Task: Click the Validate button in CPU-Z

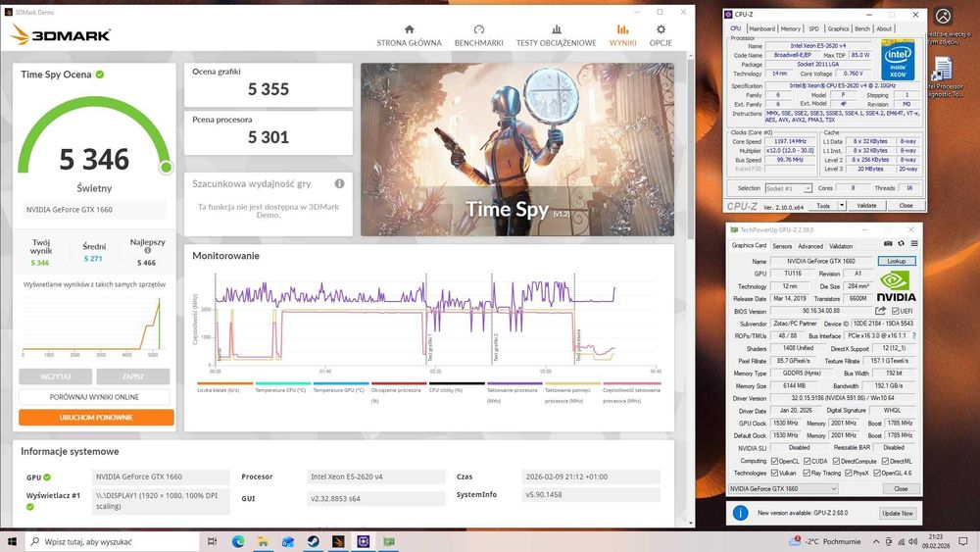Action: (866, 205)
